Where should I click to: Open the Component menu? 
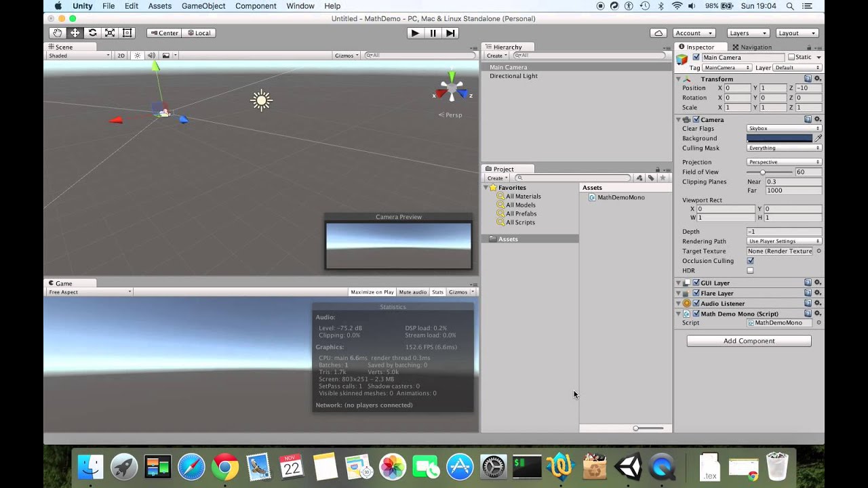(x=256, y=6)
